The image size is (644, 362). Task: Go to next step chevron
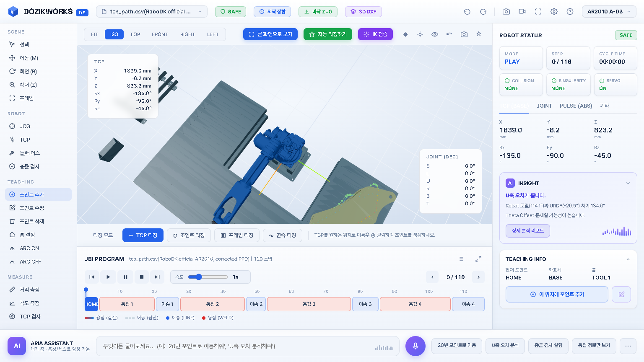click(x=478, y=277)
